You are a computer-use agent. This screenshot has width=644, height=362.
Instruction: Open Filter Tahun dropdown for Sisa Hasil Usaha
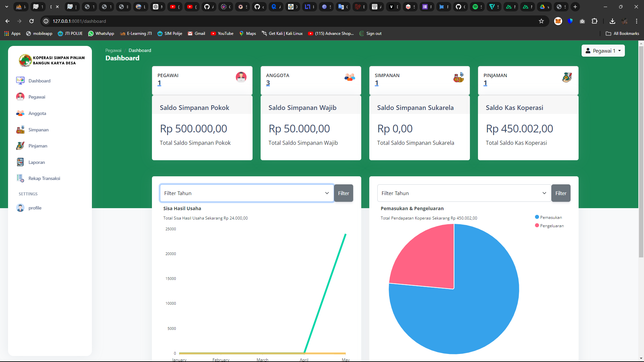coord(247,193)
